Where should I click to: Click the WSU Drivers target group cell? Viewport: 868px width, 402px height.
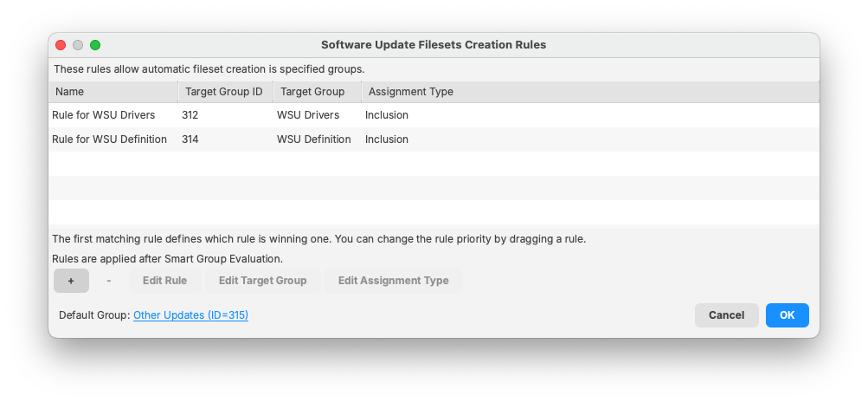(x=308, y=115)
